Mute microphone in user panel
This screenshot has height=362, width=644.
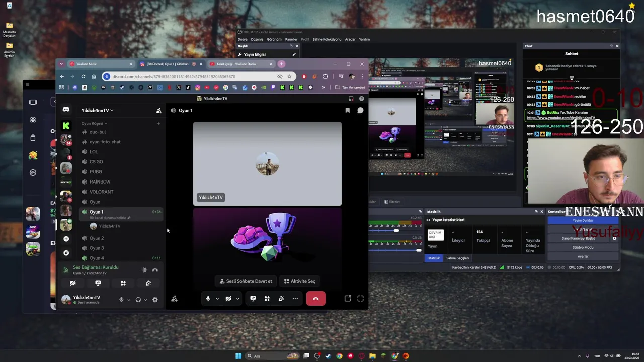coord(121,300)
